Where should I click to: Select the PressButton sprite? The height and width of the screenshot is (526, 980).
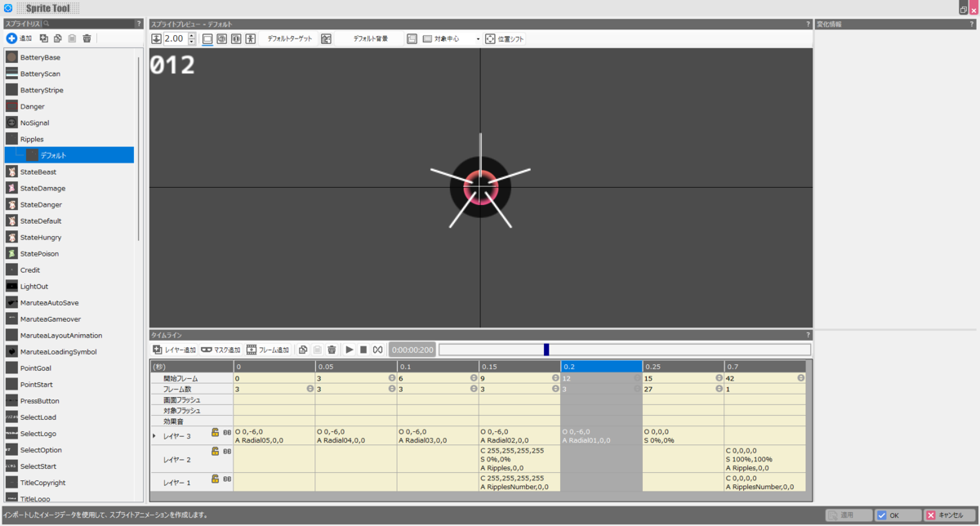[x=69, y=400]
